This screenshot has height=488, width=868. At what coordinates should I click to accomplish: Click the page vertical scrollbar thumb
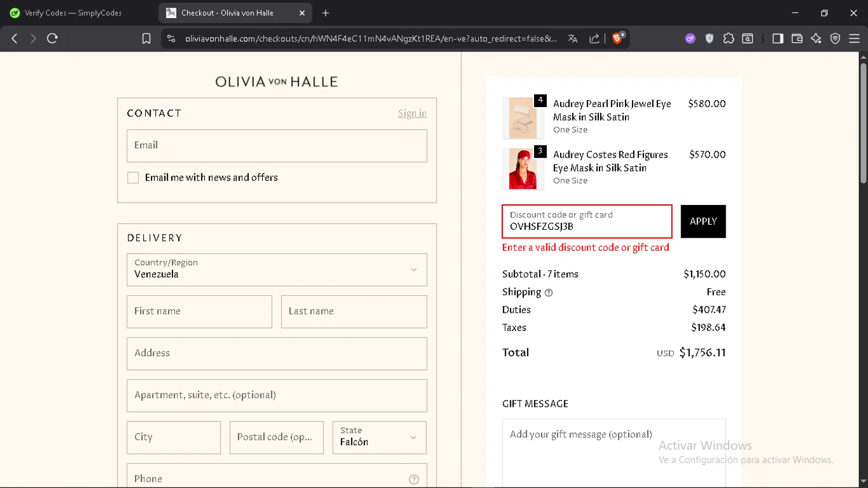(863, 123)
